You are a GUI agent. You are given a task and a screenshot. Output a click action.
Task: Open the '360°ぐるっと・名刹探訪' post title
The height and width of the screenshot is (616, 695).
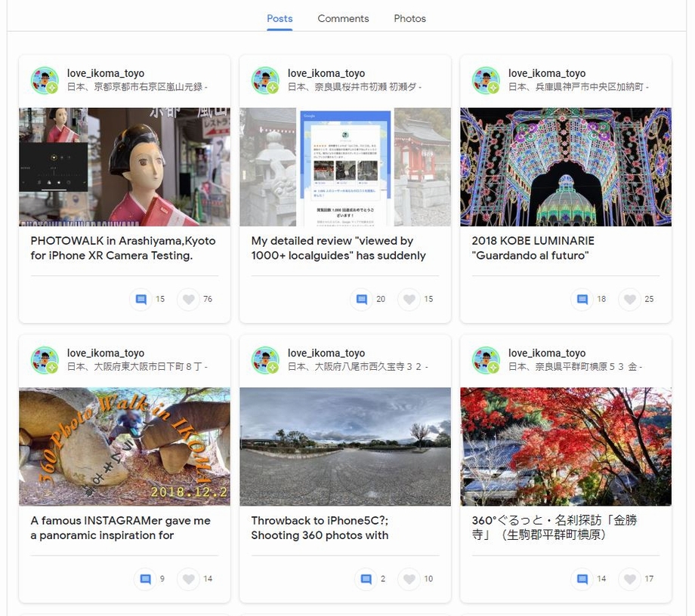[x=554, y=528]
